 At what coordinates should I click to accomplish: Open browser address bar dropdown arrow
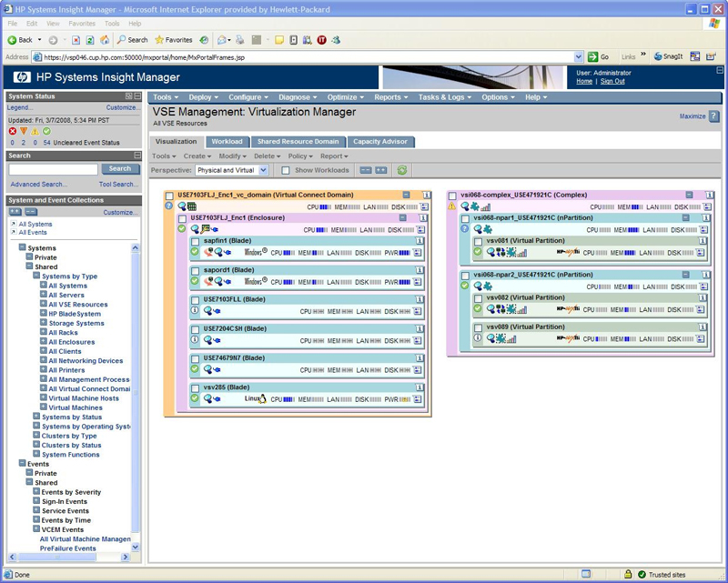(579, 57)
